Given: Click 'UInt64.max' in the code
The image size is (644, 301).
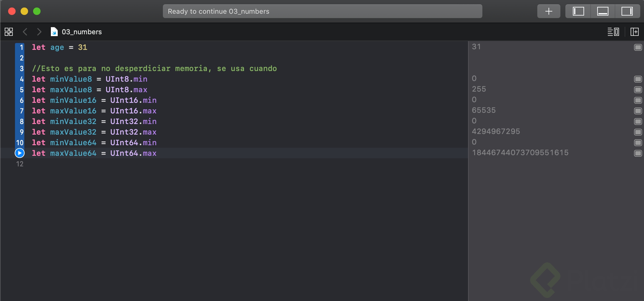Looking at the screenshot, I should pos(133,153).
